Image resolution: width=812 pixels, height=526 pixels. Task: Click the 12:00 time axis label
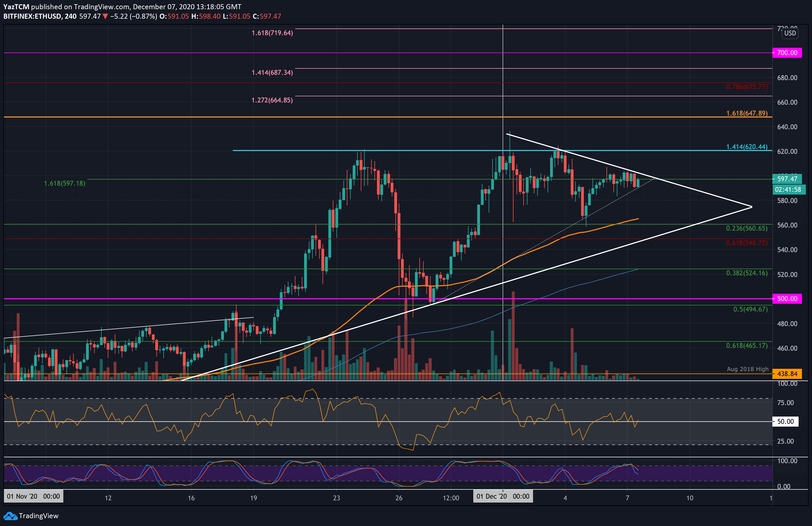click(451, 498)
